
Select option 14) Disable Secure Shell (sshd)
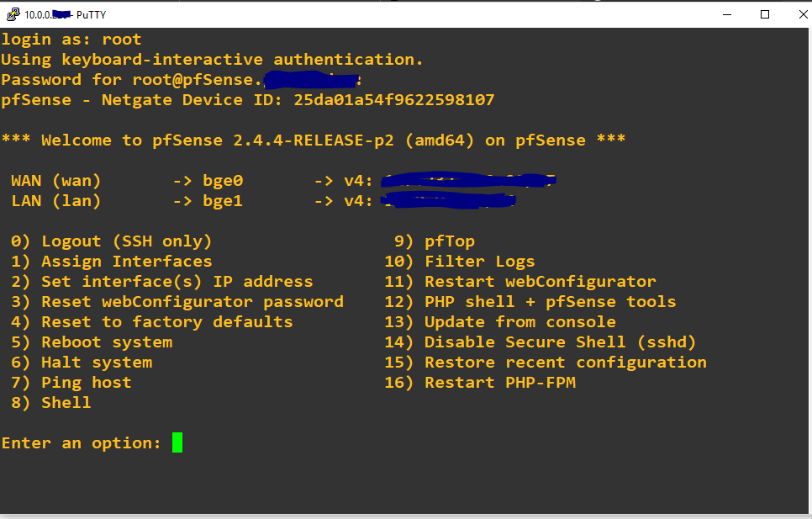538,342
